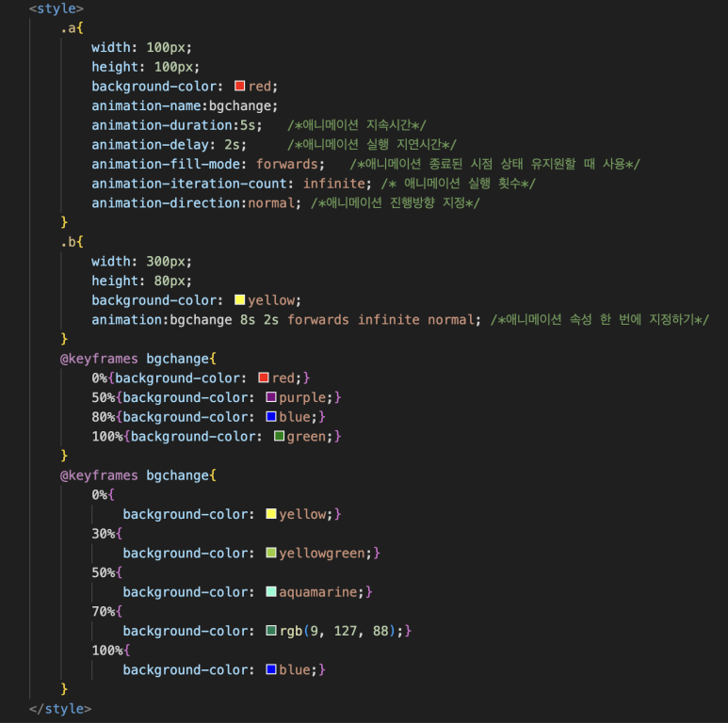Click the aquamarine color value text
Screen dimensions: 728x723
318,592
